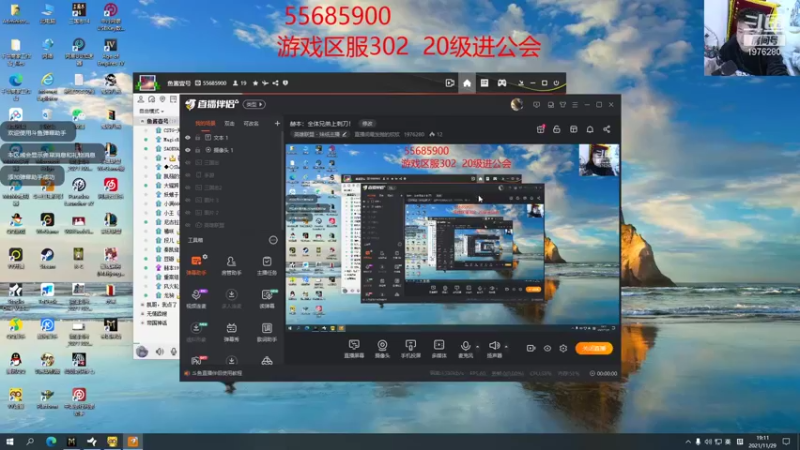Screen dimensions: 800x450
Task: Open the 弹幕秀 tool
Action: click(x=231, y=332)
